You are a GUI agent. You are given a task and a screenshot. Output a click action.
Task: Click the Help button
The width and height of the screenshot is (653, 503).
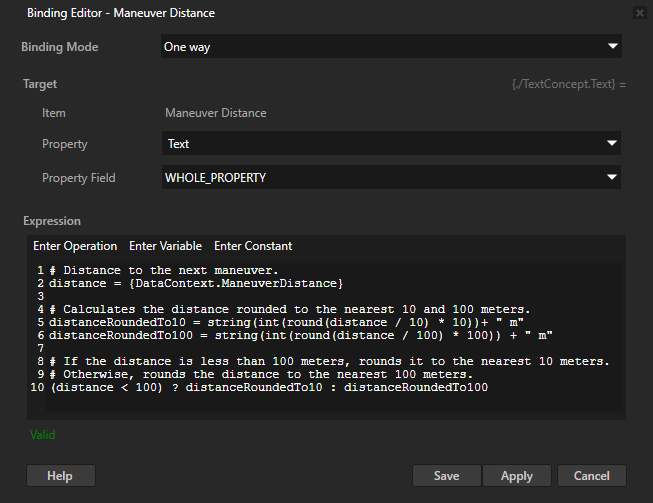(61, 476)
